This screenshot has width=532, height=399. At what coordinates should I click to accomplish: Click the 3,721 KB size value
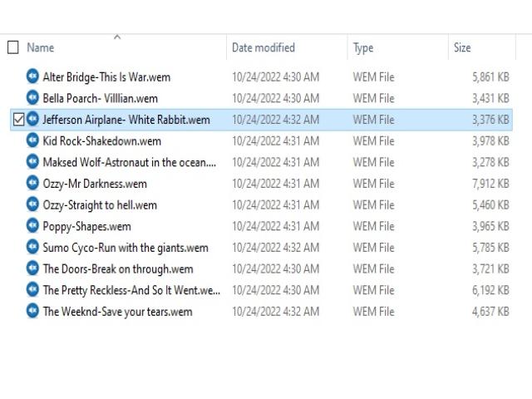coord(490,269)
